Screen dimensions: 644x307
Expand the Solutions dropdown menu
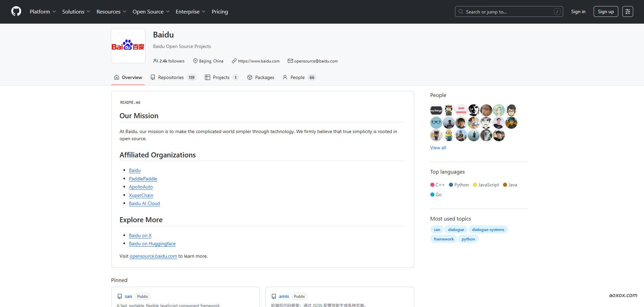[76, 11]
